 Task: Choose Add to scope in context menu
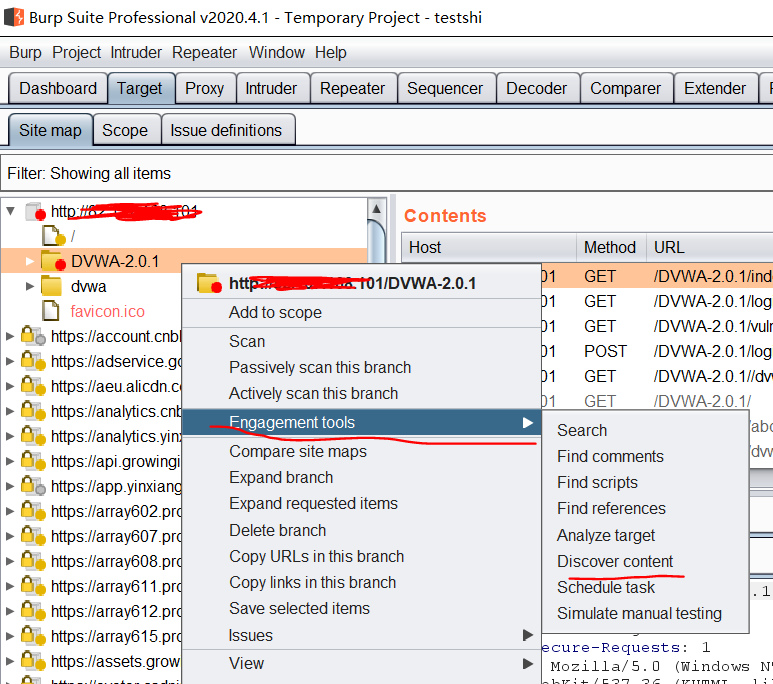tap(361, 313)
